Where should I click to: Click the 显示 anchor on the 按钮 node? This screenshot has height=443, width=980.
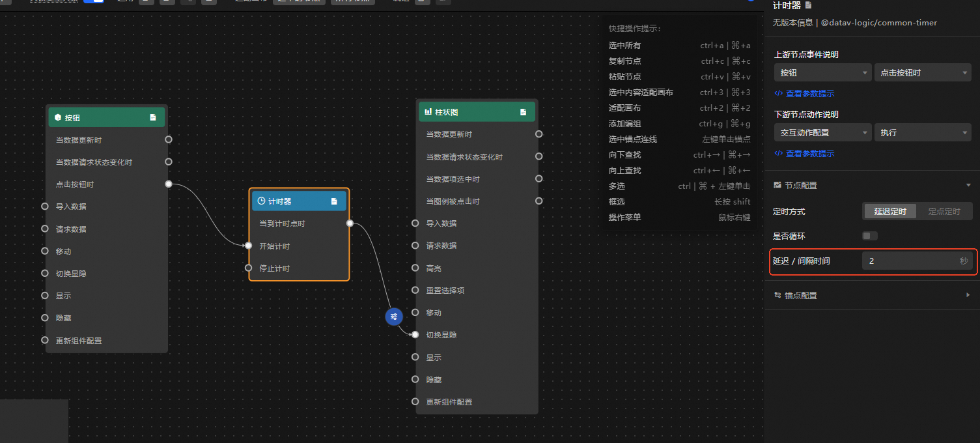point(45,295)
